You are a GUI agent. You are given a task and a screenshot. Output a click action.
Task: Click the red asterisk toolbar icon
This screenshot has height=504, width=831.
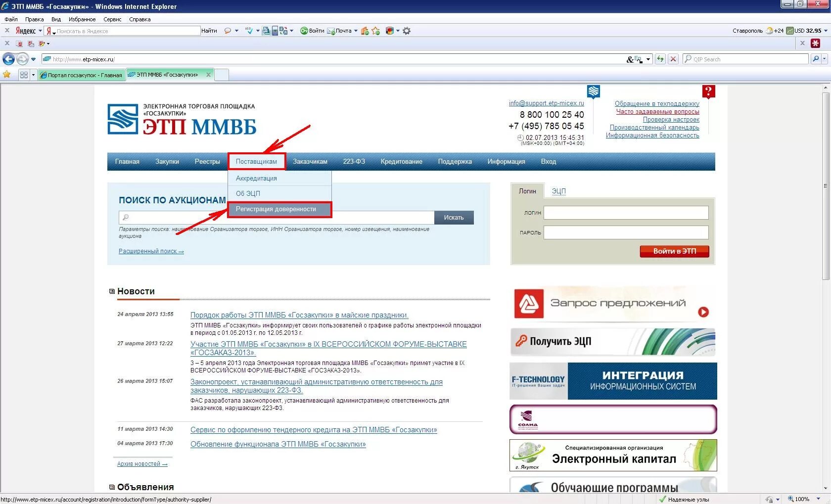tap(816, 44)
